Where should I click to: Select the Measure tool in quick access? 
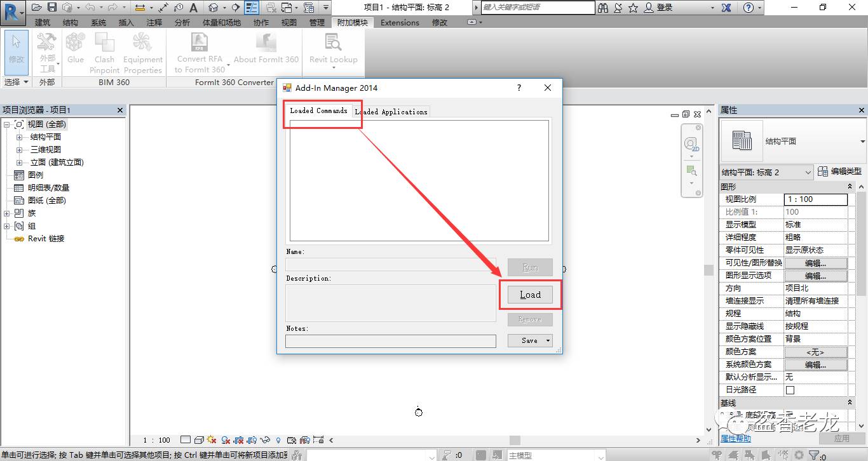(140, 8)
